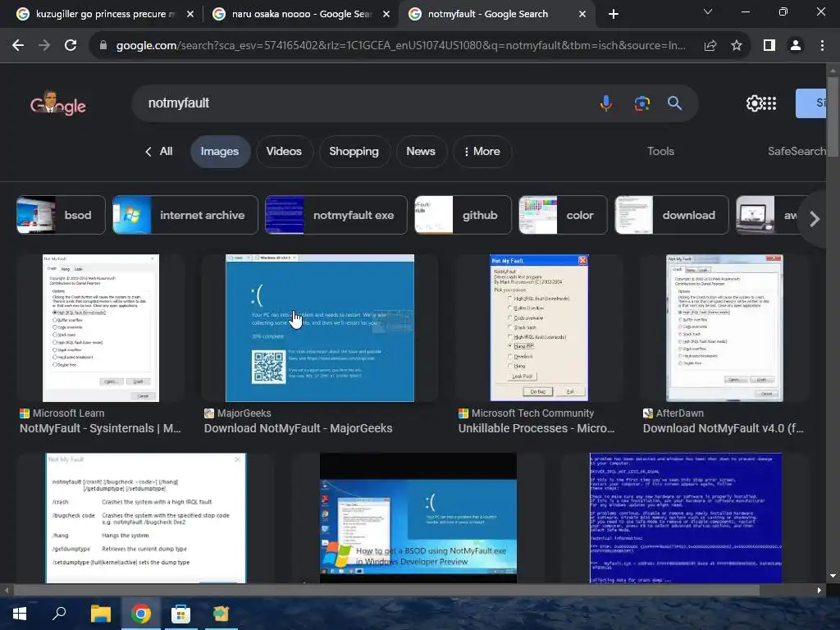Start voice search with microphone icon
This screenshot has height=630, width=840.
tap(606, 103)
